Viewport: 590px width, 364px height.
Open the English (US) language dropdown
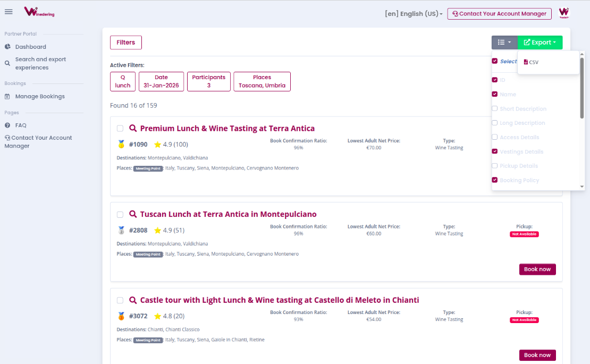tap(414, 14)
